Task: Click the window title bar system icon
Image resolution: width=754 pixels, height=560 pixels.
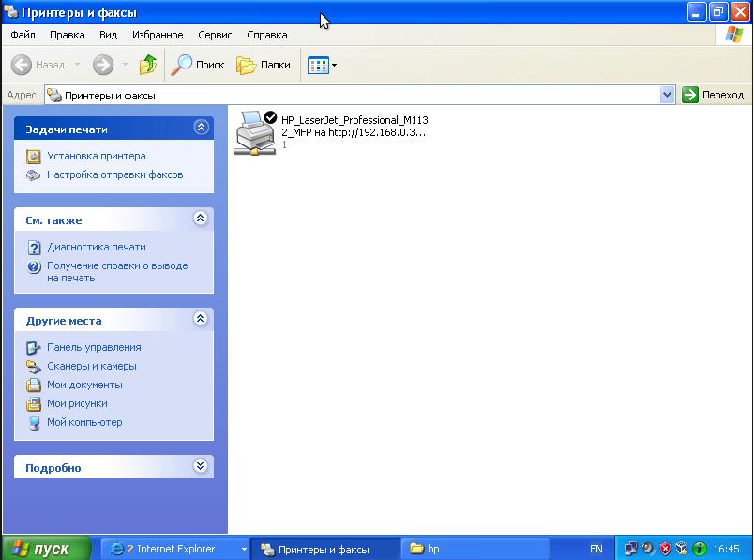Action: 10,11
